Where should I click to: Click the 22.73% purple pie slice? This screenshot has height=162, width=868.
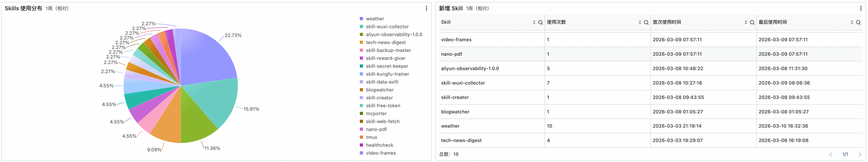[x=209, y=57]
